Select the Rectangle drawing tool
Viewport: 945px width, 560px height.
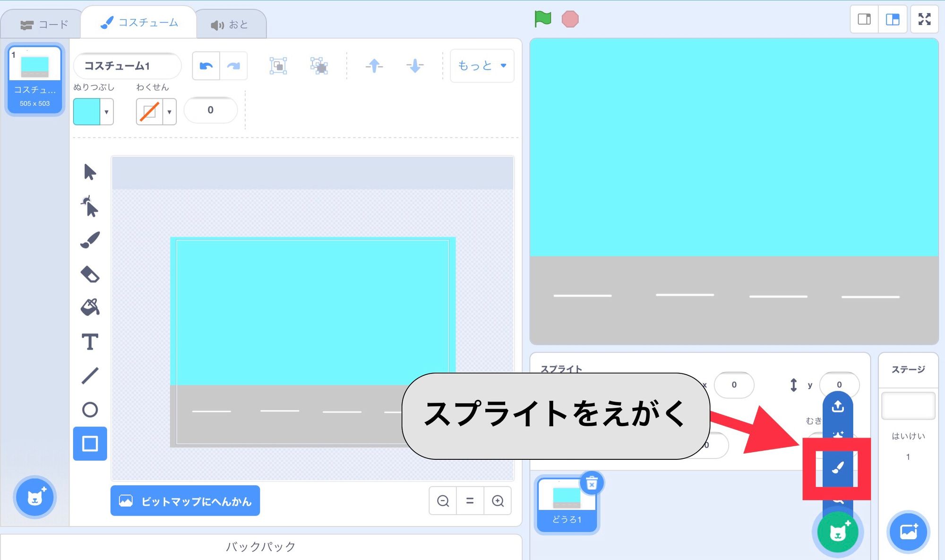point(90,443)
